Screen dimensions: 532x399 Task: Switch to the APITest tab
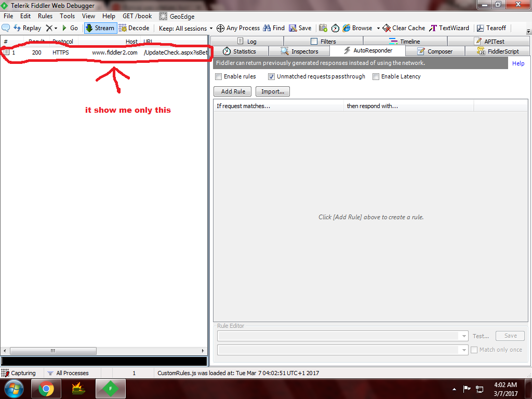point(489,41)
